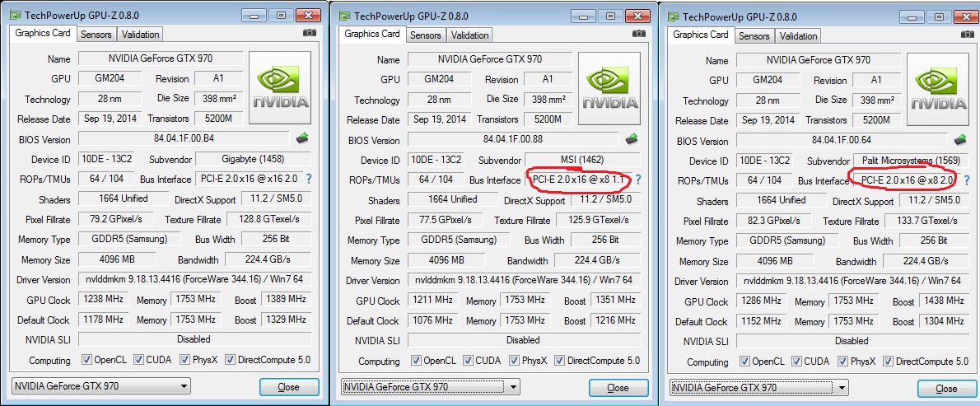The image size is (980, 406).
Task: Open GPU selector dropdown in Gigabyte window
Action: click(100, 386)
